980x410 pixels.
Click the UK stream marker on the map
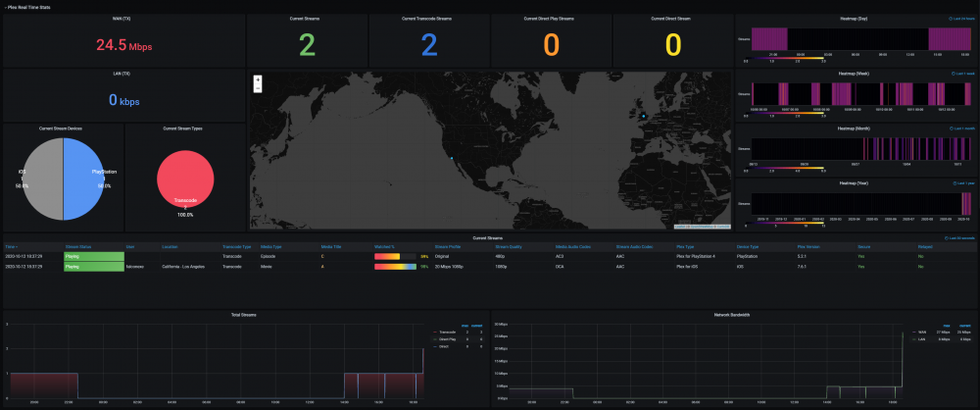643,116
